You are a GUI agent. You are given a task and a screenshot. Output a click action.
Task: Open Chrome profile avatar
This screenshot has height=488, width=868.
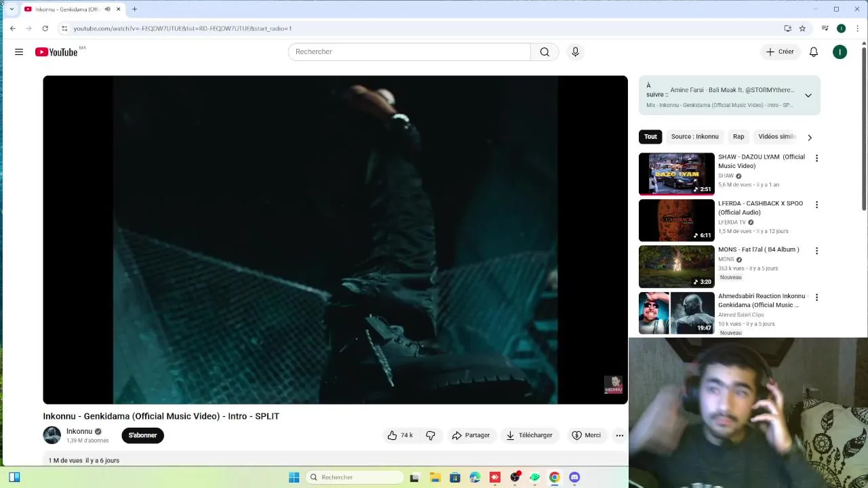click(x=841, y=28)
